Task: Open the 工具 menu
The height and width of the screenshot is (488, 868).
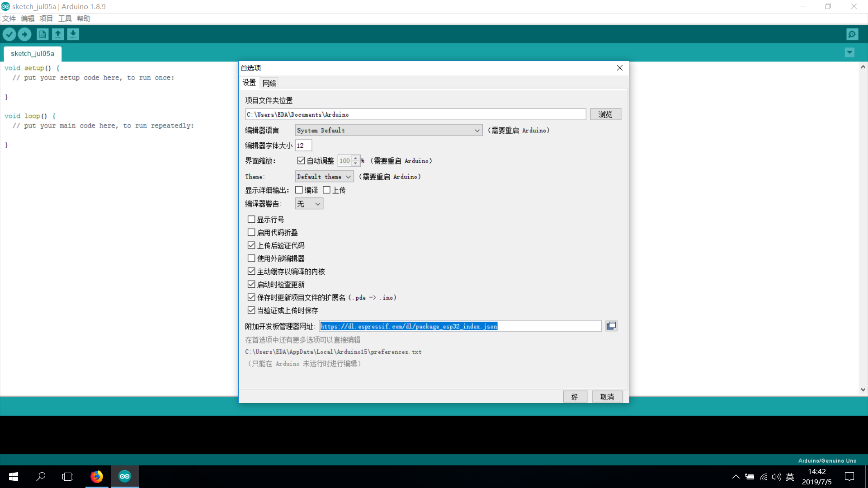Action: (x=65, y=19)
